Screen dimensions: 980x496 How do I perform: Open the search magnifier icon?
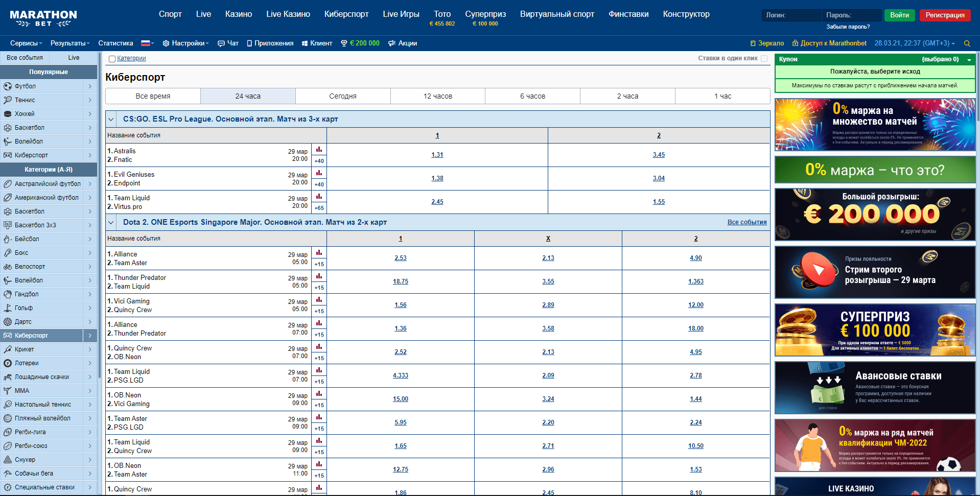(967, 43)
